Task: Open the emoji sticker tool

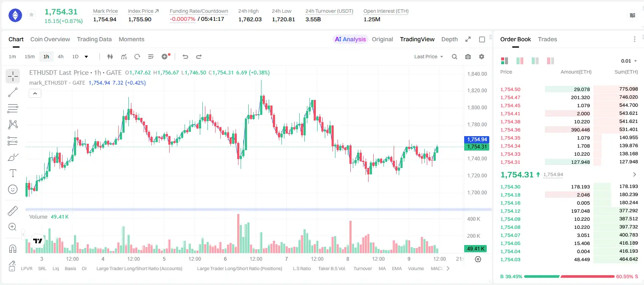Action: point(13,189)
